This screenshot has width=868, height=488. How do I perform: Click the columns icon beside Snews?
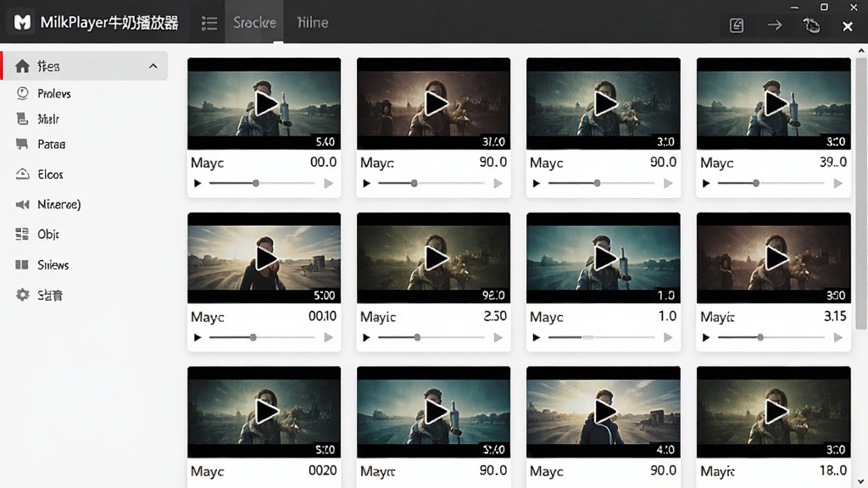[22, 265]
